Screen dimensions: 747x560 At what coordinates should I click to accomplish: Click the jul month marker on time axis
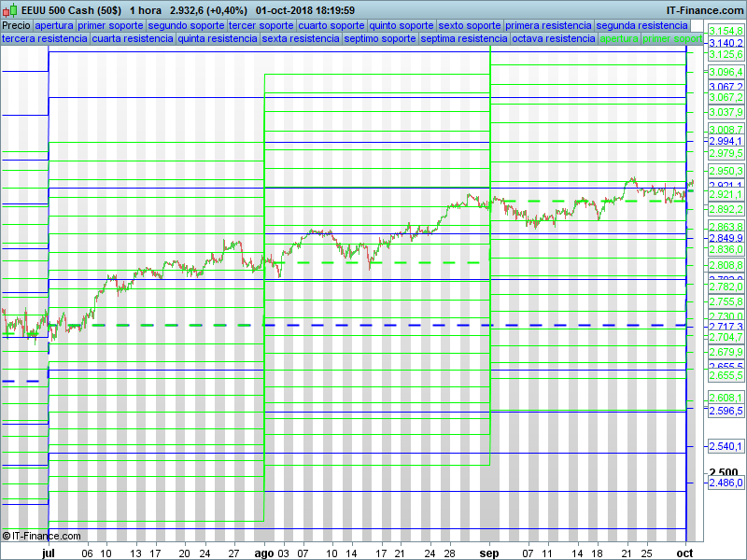tap(49, 553)
